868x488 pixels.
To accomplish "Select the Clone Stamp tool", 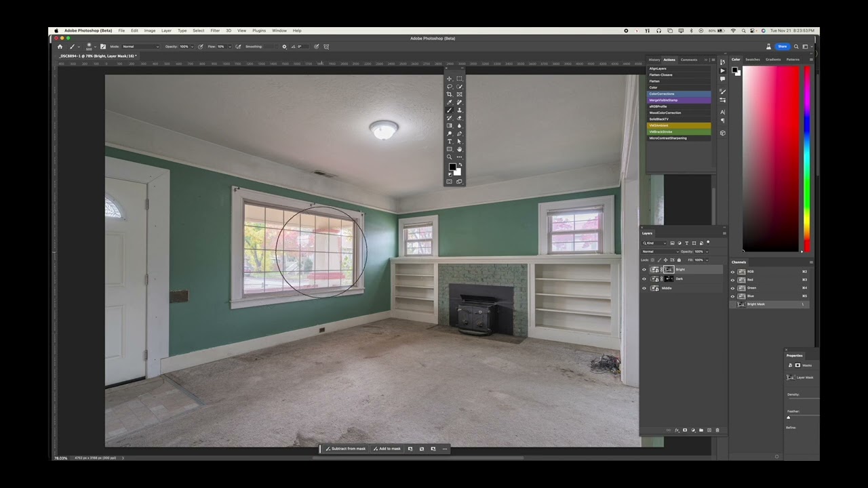I will pyautogui.click(x=459, y=110).
